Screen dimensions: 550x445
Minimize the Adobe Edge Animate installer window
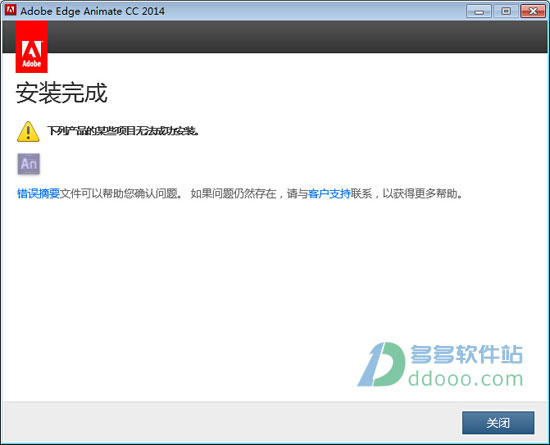479,11
